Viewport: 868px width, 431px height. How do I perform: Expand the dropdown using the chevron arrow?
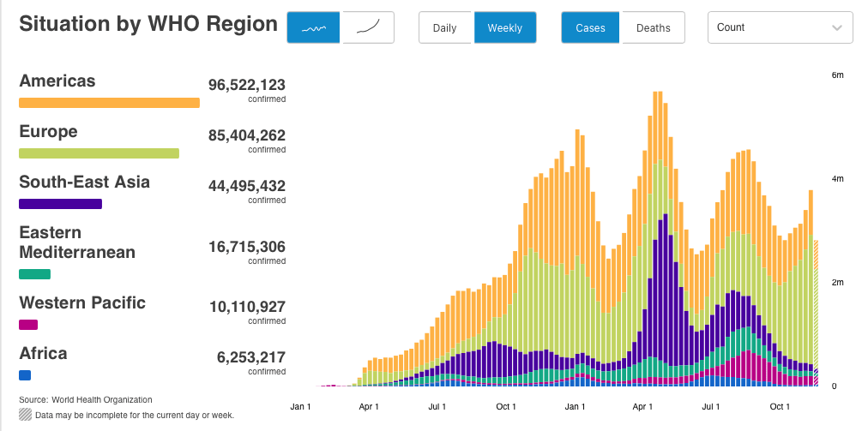pyautogui.click(x=837, y=27)
